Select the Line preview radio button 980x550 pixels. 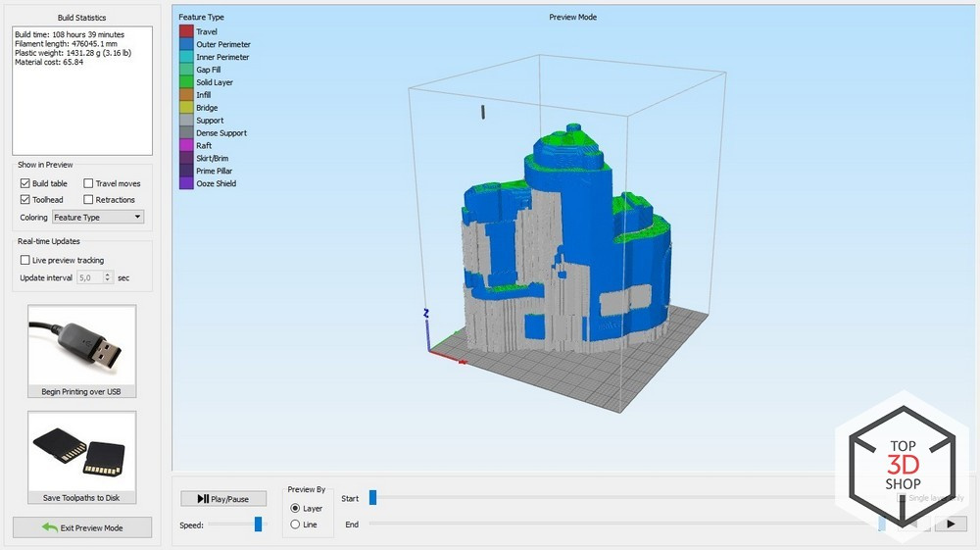[x=295, y=525]
